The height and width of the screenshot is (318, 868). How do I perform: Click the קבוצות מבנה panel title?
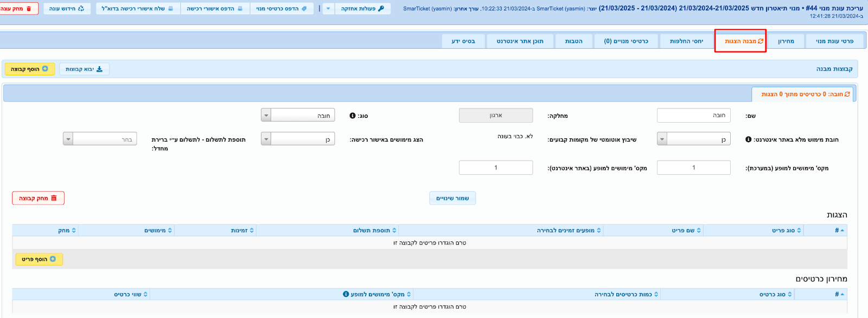pyautogui.click(x=834, y=69)
